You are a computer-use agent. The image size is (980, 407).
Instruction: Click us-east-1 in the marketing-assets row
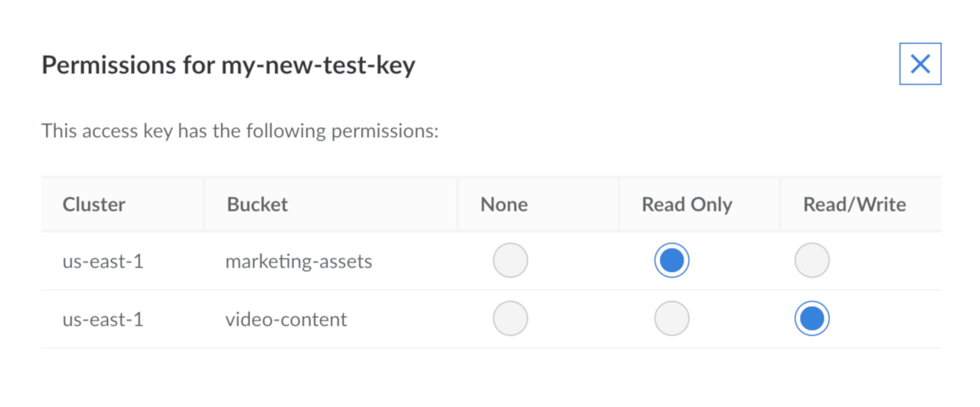tap(103, 261)
